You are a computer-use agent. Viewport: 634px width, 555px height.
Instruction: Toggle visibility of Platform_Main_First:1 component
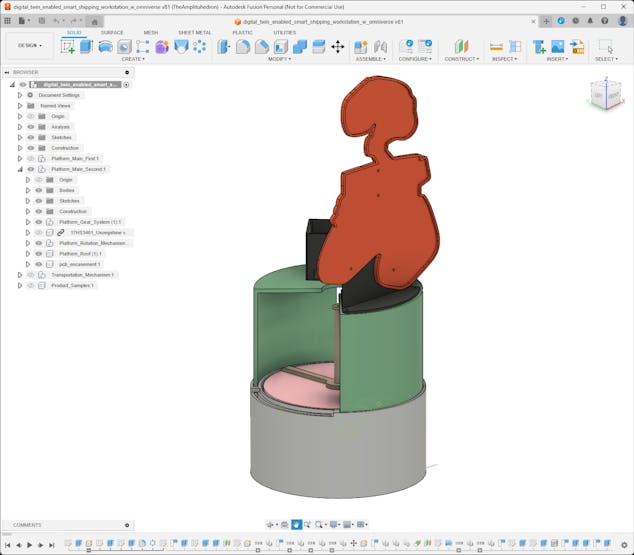click(x=31, y=158)
